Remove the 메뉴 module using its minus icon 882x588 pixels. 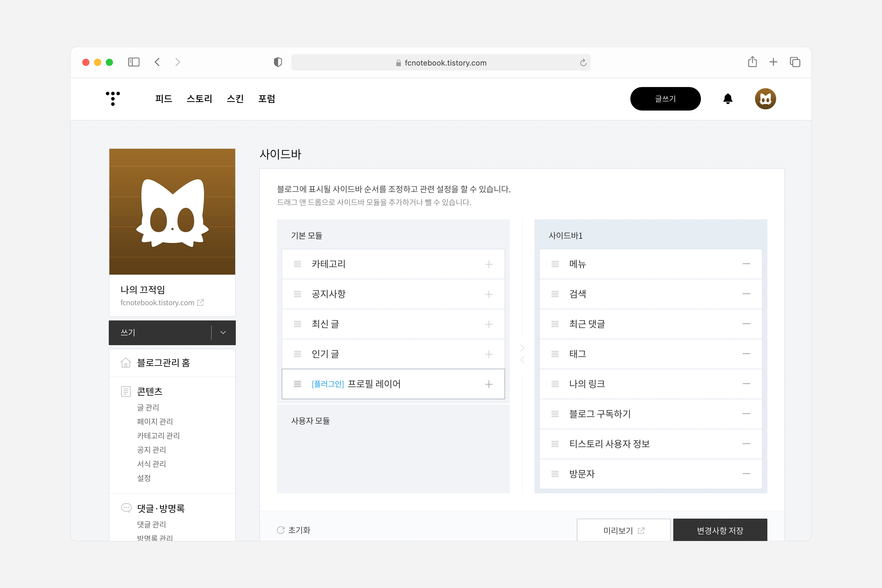(x=747, y=264)
